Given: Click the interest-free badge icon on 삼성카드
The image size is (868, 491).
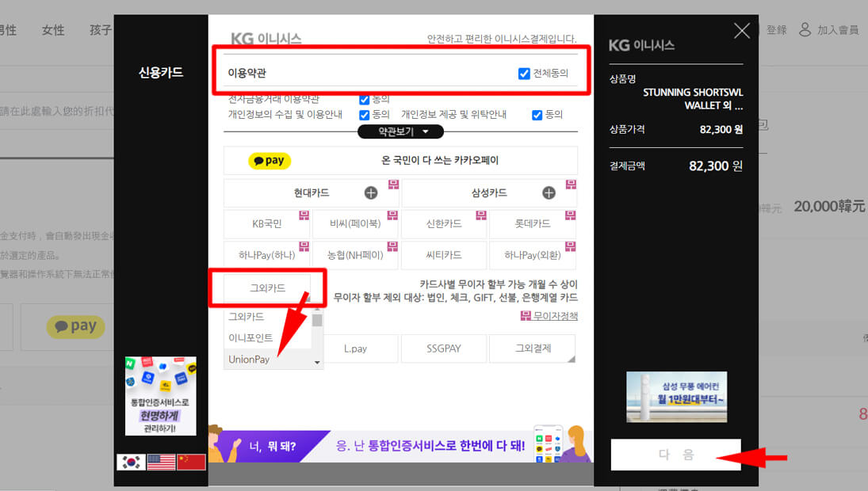Looking at the screenshot, I should [571, 184].
